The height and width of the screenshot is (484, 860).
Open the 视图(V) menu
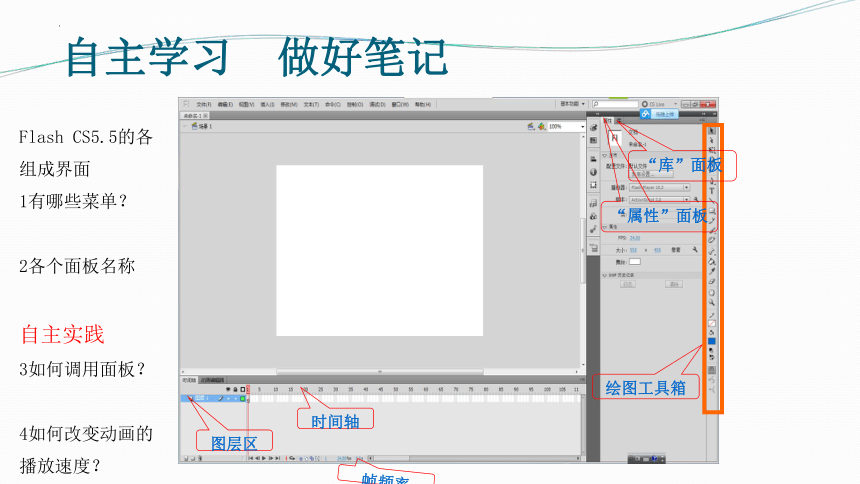tap(246, 104)
